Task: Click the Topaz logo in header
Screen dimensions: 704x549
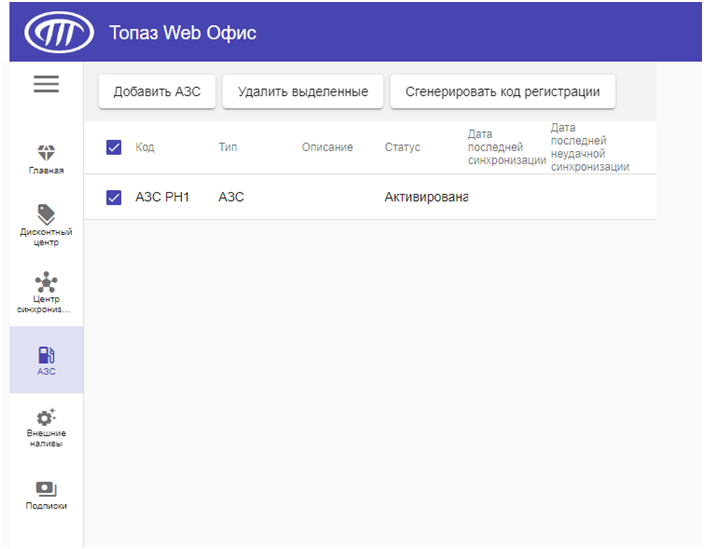Action: click(59, 32)
